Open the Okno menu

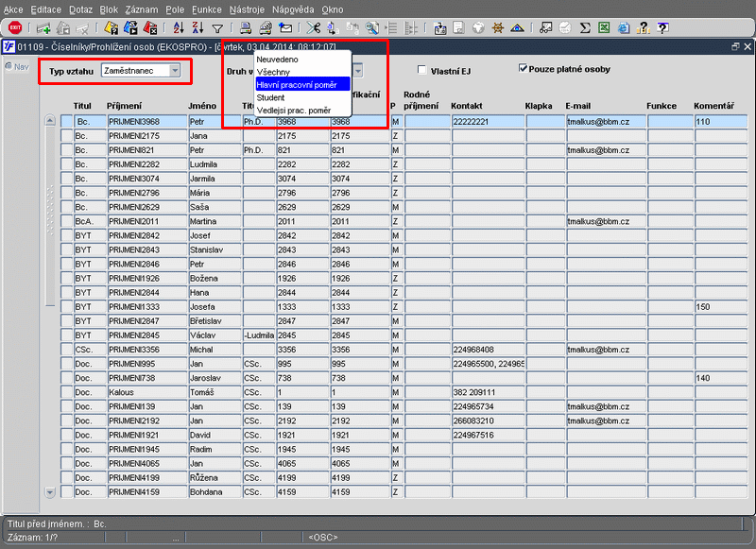click(x=333, y=9)
